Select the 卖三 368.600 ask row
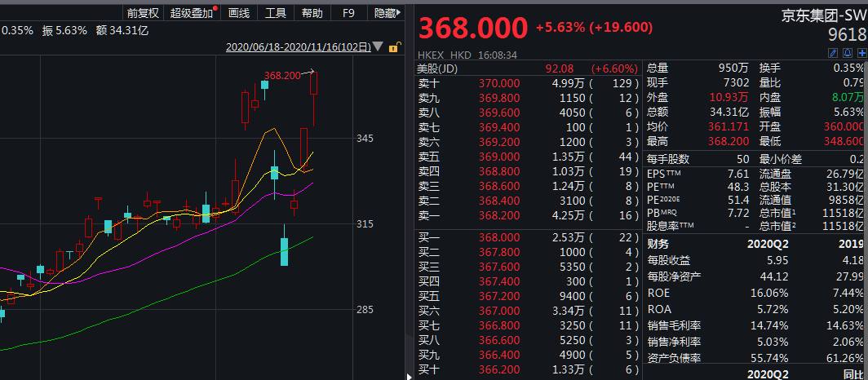 click(x=528, y=186)
